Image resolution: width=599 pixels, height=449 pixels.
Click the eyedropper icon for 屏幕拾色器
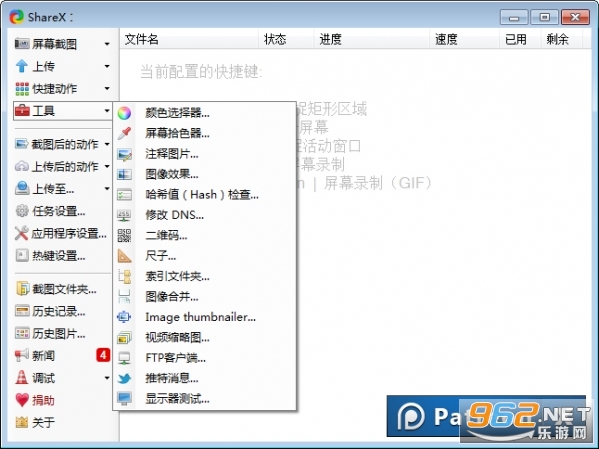[124, 133]
